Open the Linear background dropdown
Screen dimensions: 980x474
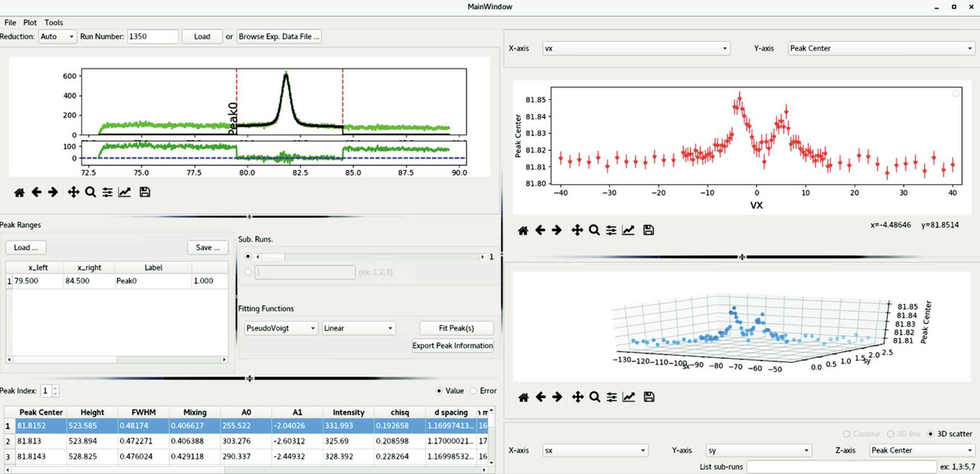pyautogui.click(x=358, y=328)
